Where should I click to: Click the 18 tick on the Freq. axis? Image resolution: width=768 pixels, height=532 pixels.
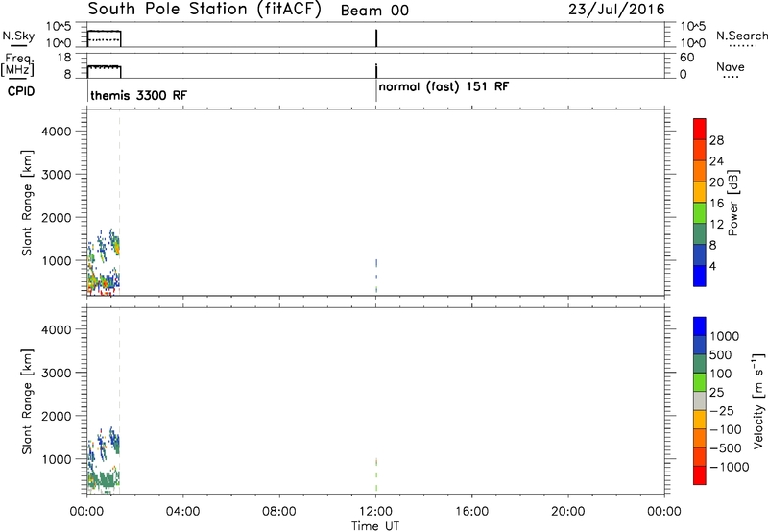coord(64,58)
